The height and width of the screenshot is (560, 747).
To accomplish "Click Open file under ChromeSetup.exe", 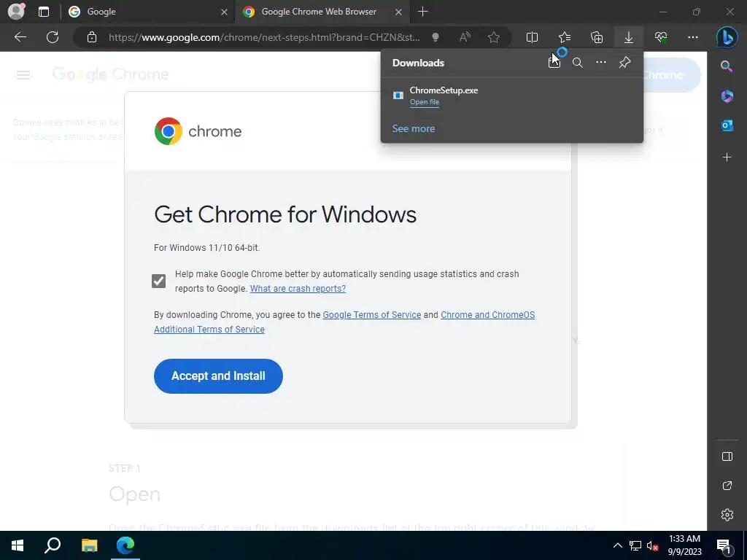I will (425, 102).
